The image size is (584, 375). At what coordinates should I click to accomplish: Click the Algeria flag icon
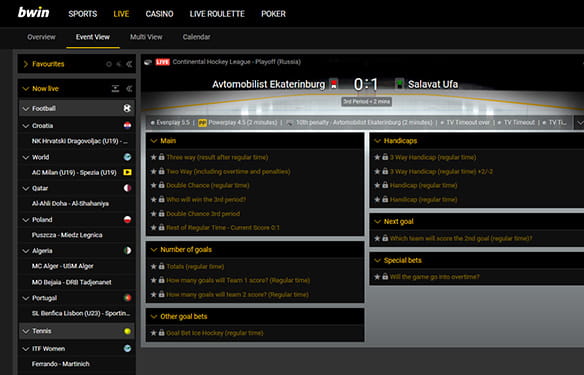127,251
